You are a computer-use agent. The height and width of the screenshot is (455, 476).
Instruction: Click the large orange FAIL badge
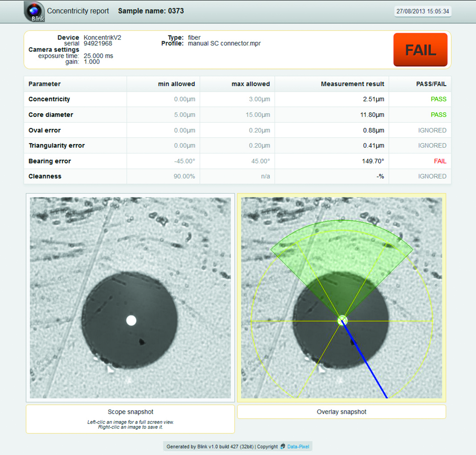tap(420, 50)
